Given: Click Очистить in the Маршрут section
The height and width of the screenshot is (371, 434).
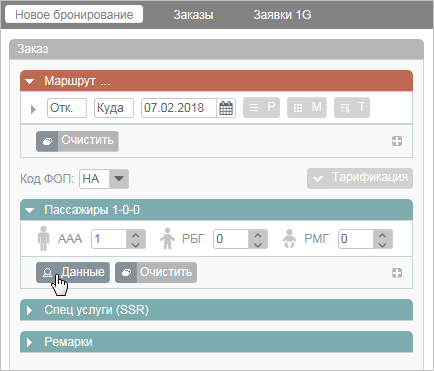Looking at the screenshot, I should (x=77, y=141).
